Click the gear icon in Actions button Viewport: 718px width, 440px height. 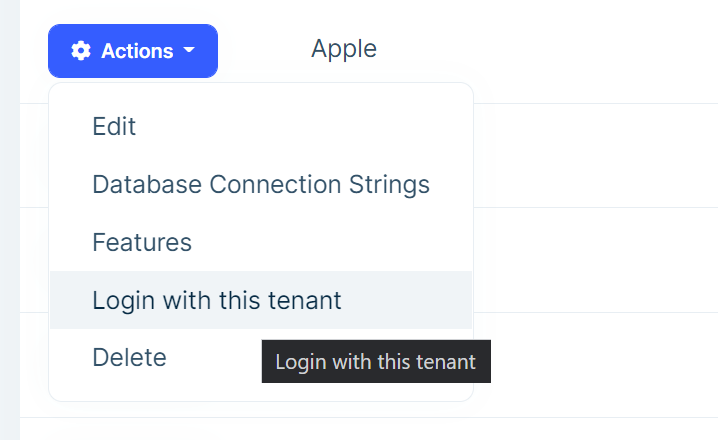pyautogui.click(x=81, y=51)
